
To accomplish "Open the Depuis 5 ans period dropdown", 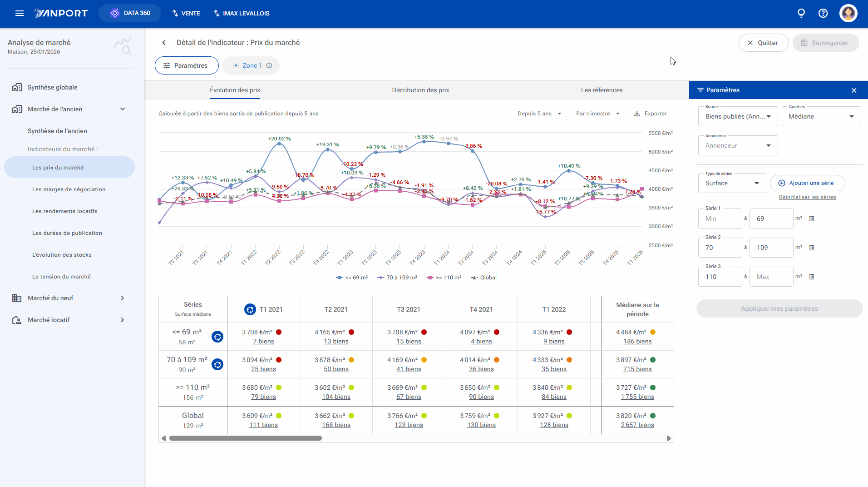I will 539,114.
